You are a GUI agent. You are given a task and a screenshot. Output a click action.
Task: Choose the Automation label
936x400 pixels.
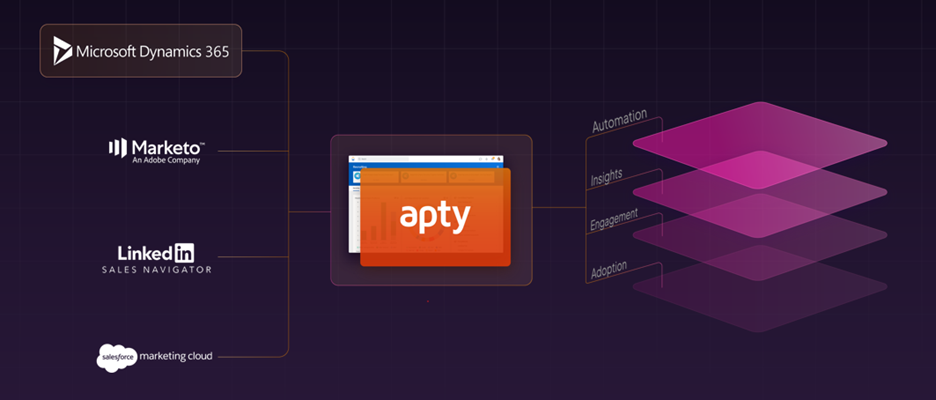619,122
